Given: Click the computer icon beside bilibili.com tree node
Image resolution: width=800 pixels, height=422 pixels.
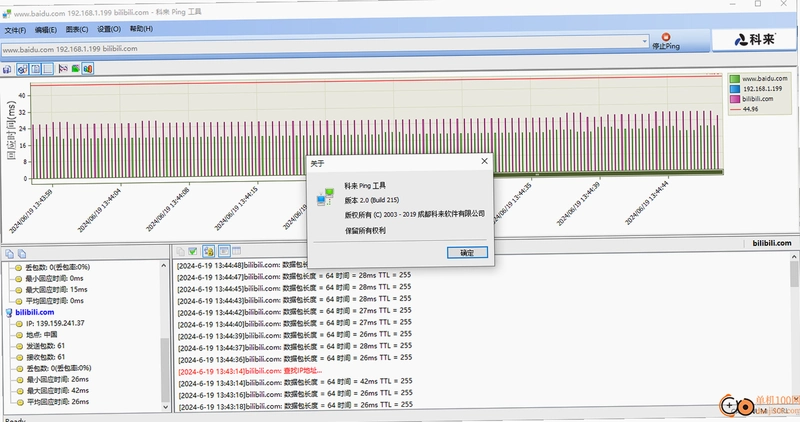Looking at the screenshot, I should (9, 312).
